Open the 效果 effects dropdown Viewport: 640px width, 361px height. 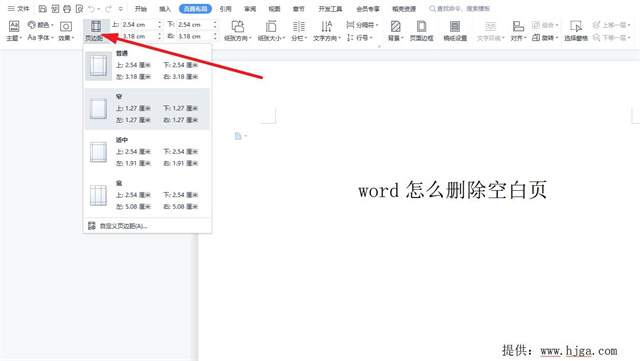coord(66,31)
